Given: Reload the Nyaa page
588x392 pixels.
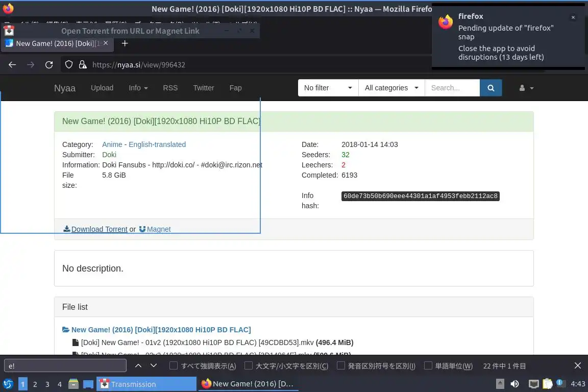Looking at the screenshot, I should (49, 64).
